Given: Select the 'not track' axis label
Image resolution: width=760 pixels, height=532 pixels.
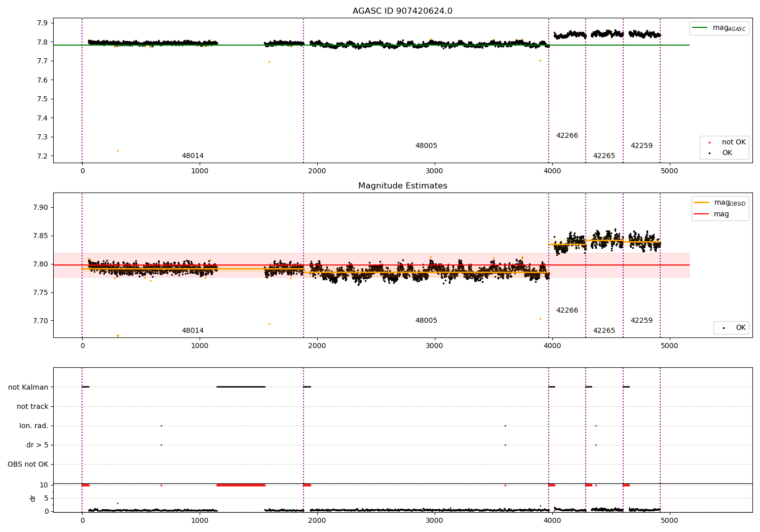Looking at the screenshot, I should pyautogui.click(x=32, y=407).
